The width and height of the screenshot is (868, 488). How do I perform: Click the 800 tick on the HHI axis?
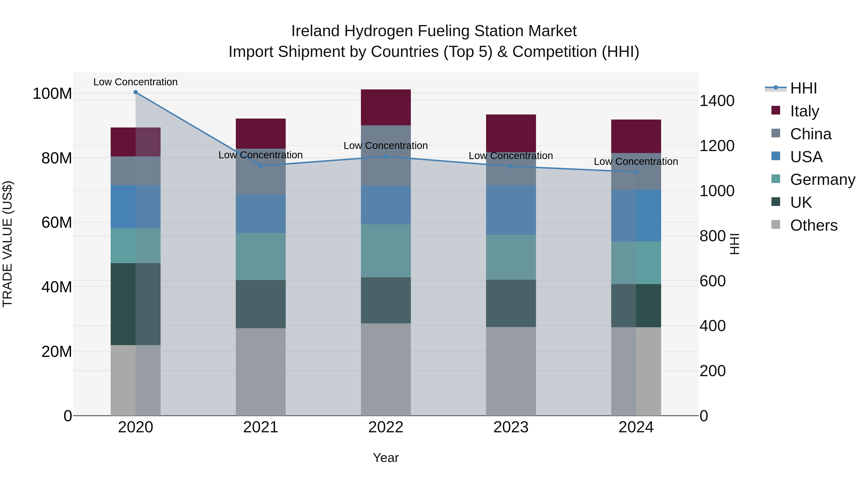[713, 236]
